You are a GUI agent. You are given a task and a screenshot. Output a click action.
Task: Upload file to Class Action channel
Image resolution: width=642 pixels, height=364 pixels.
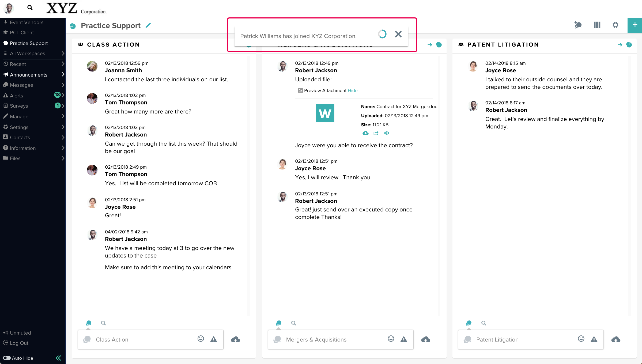pos(235,339)
